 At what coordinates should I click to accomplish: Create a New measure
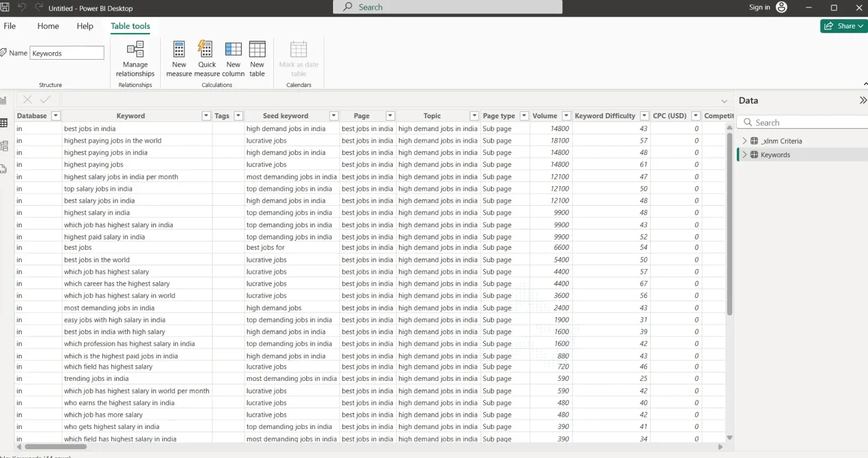(x=179, y=58)
